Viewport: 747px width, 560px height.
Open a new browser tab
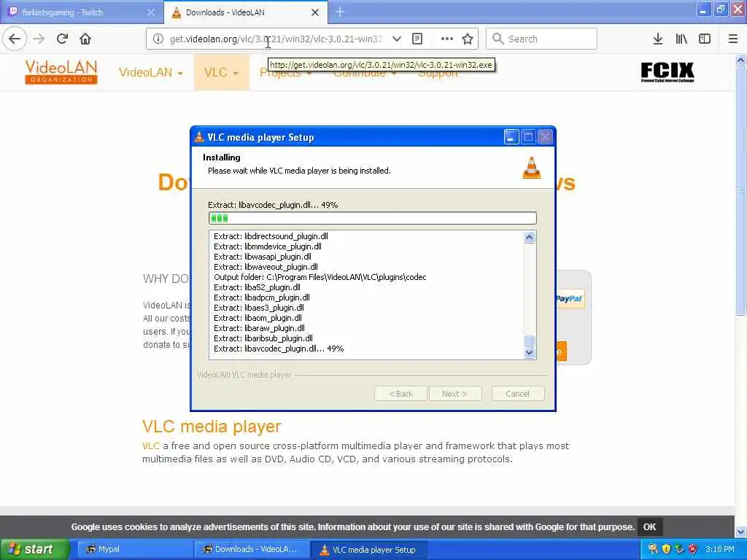[x=340, y=12]
